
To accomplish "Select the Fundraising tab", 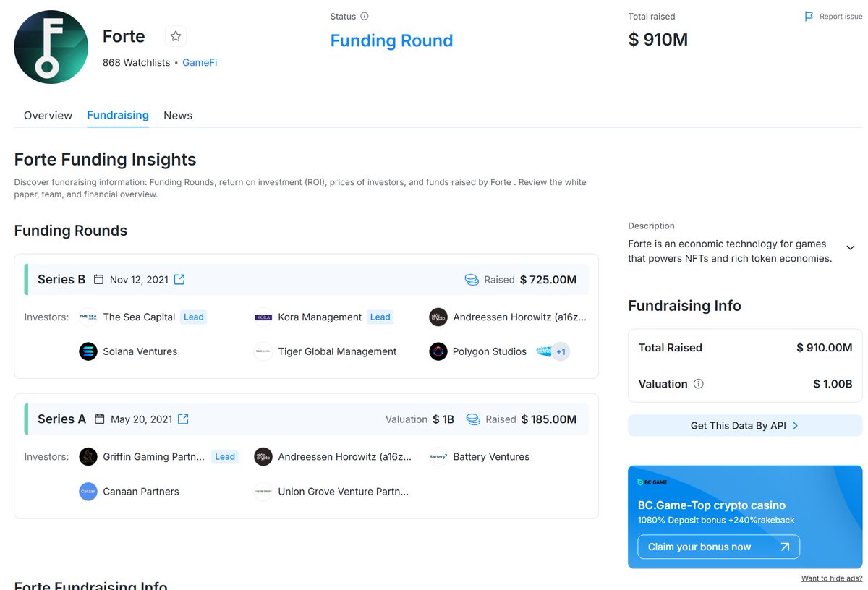I will click(118, 115).
